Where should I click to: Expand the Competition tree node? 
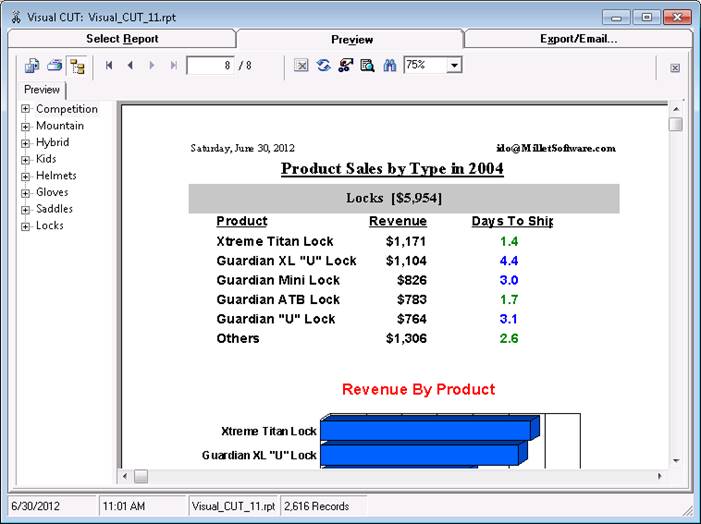tap(26, 109)
